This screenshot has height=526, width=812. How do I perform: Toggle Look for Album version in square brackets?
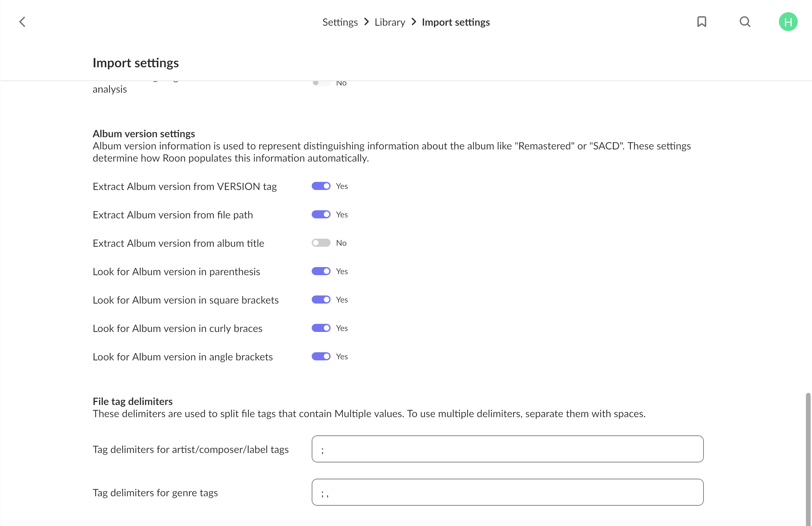(321, 300)
